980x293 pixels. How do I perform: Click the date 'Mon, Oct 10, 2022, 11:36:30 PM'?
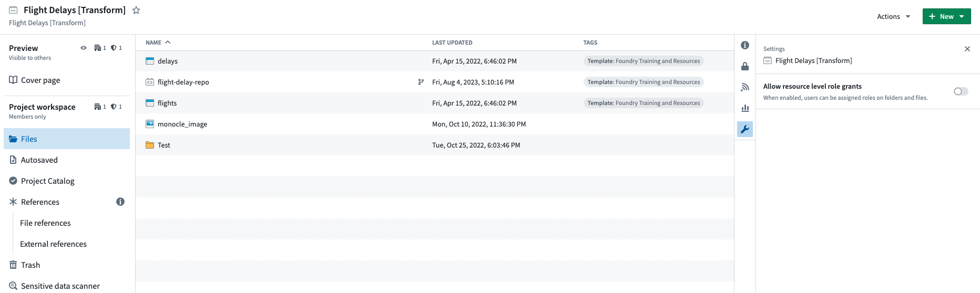click(x=479, y=124)
